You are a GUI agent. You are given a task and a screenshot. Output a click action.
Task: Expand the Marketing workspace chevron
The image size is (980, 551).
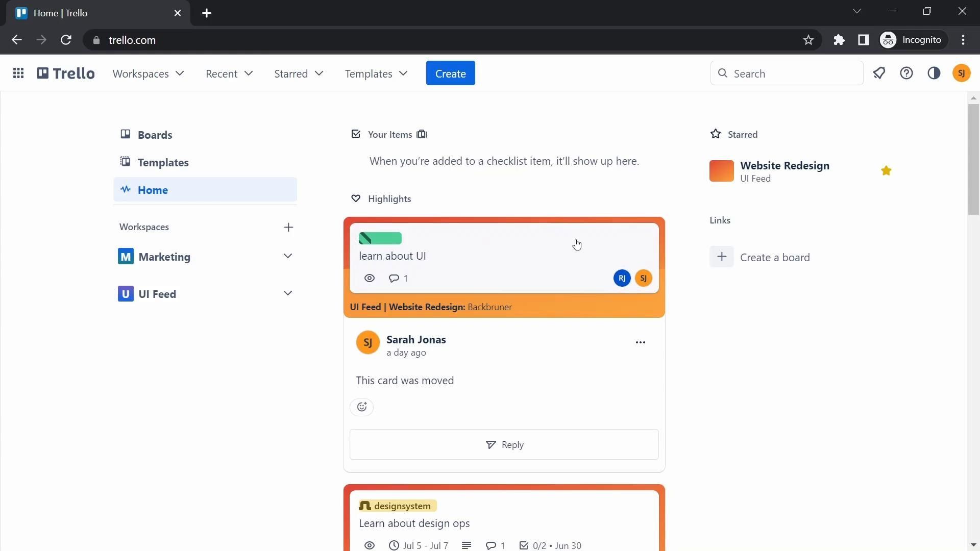[288, 256]
